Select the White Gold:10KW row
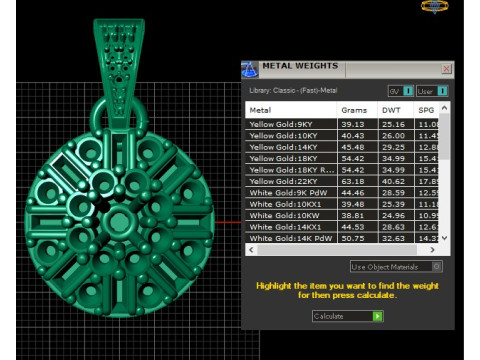Image resolution: width=480 pixels, height=360 pixels. pos(342,216)
